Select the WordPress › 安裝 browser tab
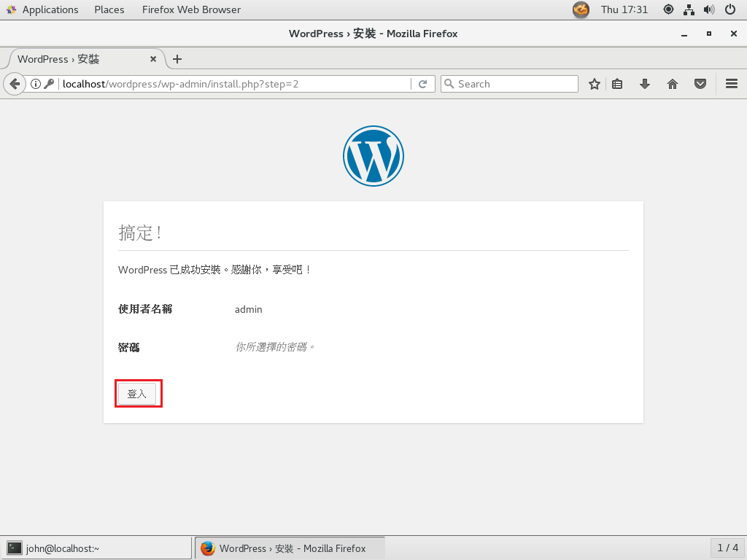The width and height of the screenshot is (747, 560). coord(87,59)
